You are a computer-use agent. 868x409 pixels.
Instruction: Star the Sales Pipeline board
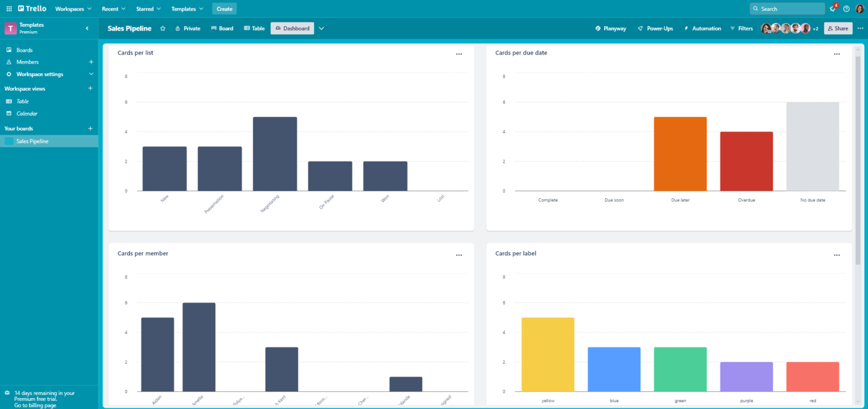pyautogui.click(x=163, y=29)
